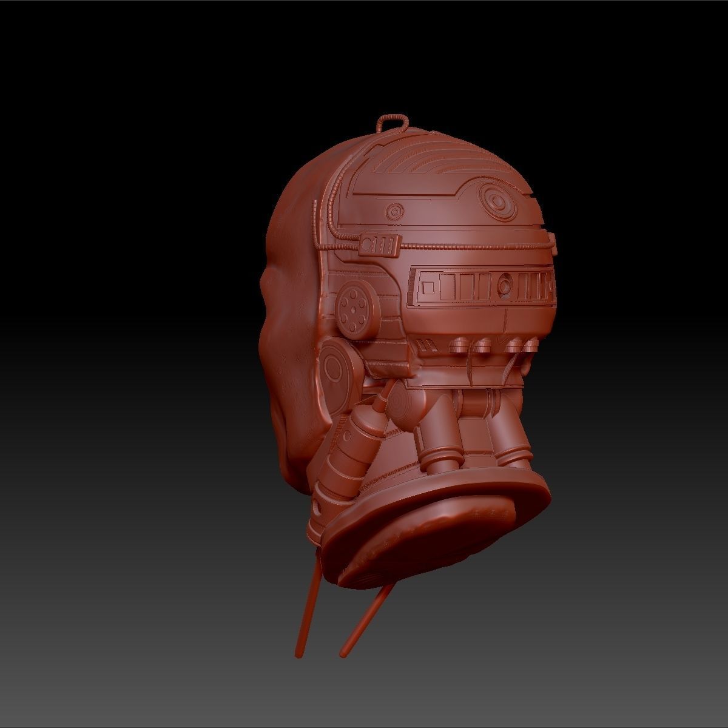This screenshot has height=728, width=728.
Task: Click the circular eye sensor inside the panel strip
Action: click(x=507, y=283)
